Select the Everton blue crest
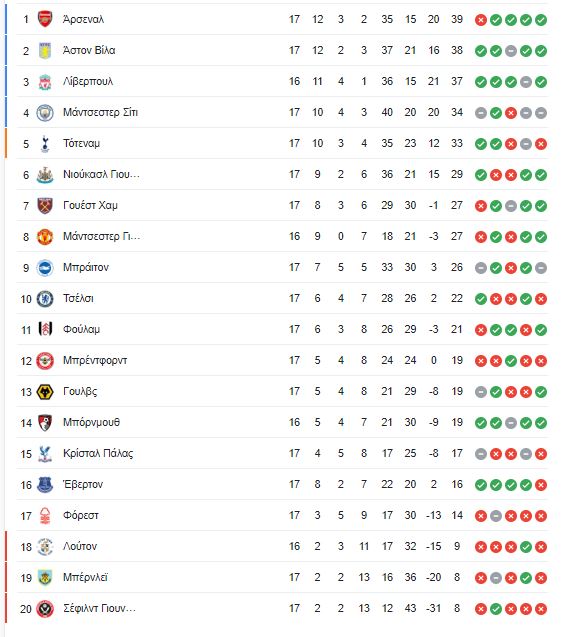The image size is (564, 637). click(x=45, y=484)
